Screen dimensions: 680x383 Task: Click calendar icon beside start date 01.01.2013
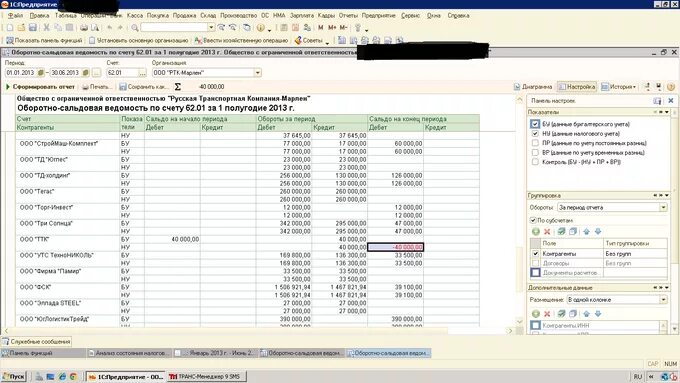tap(40, 72)
